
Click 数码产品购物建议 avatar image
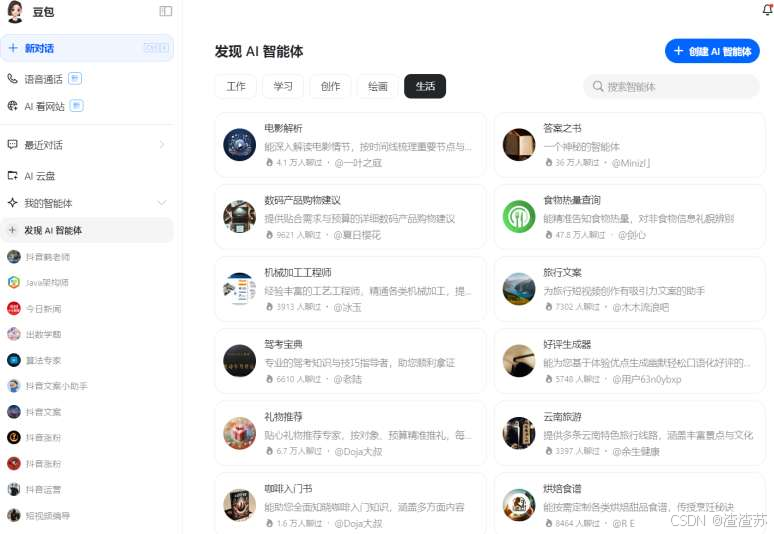[239, 217]
